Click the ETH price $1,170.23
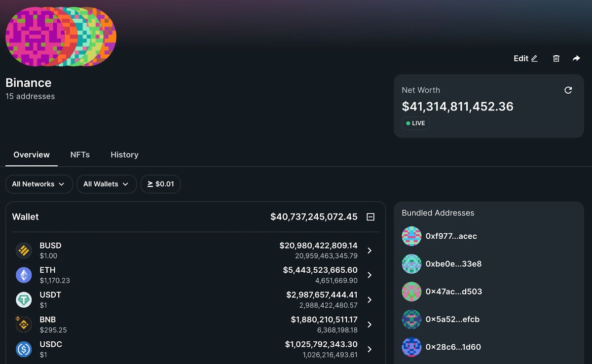592x364 pixels. [55, 281]
